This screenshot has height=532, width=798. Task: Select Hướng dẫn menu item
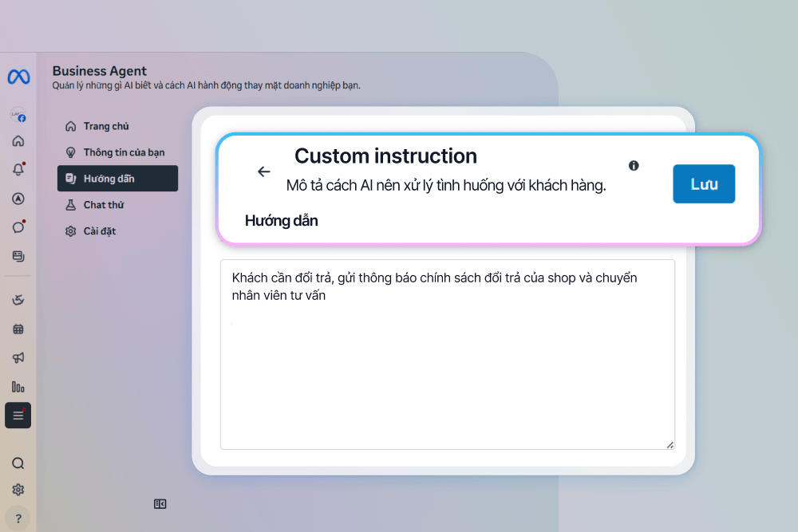pyautogui.click(x=117, y=179)
